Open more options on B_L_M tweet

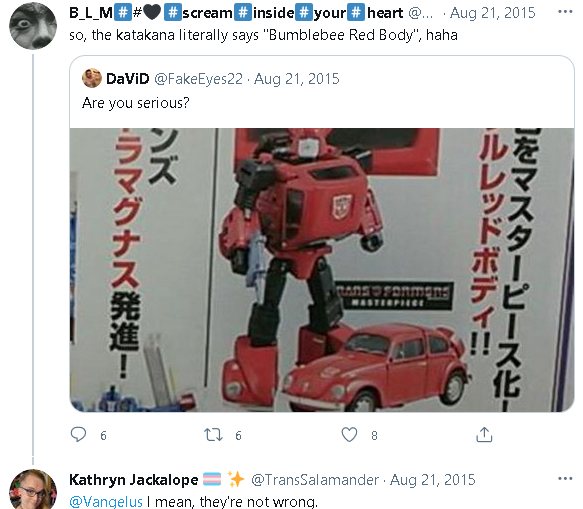pos(565,12)
